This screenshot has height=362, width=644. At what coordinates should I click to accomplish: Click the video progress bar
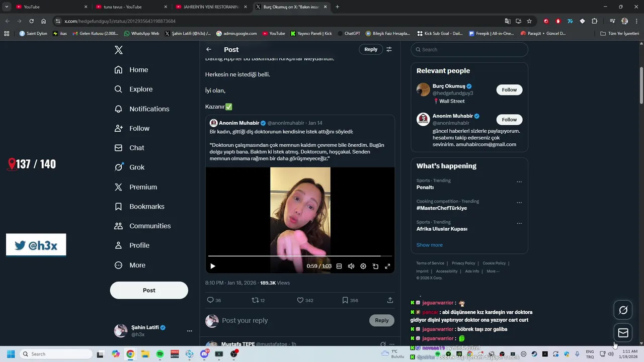[300, 256]
